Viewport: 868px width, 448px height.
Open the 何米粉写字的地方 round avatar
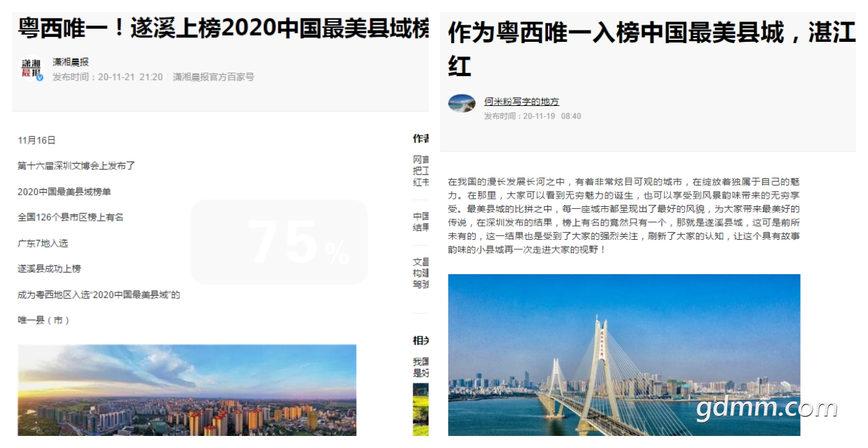click(x=462, y=103)
